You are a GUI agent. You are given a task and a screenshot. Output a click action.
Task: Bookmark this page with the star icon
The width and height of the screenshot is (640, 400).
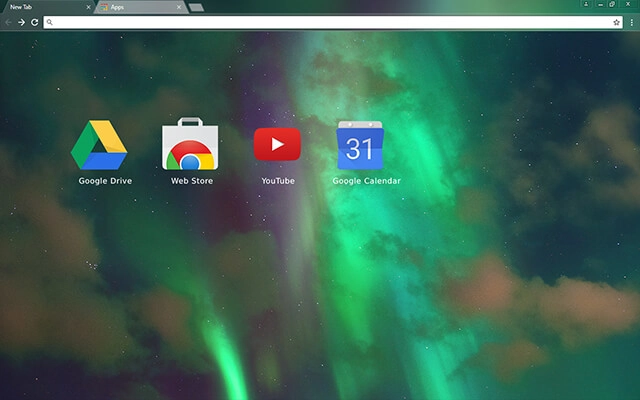[616, 22]
